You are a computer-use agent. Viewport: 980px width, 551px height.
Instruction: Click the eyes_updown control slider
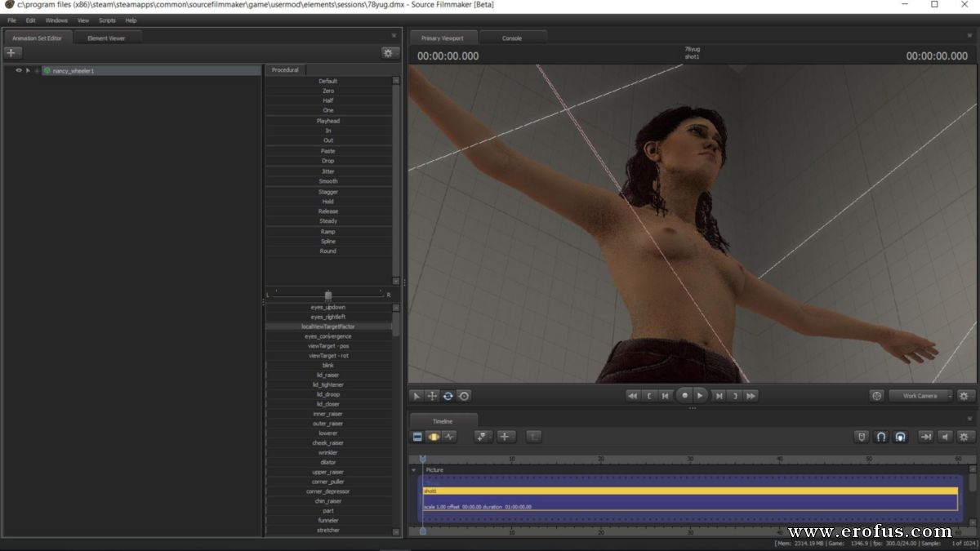[x=328, y=307]
